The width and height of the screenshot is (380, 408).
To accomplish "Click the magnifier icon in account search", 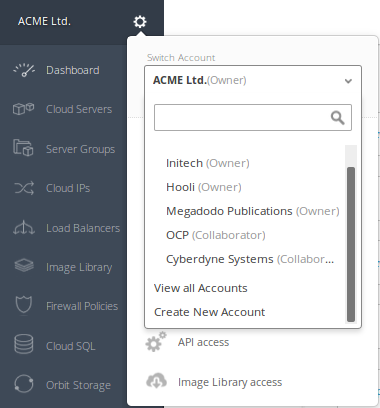I will pyautogui.click(x=337, y=118).
